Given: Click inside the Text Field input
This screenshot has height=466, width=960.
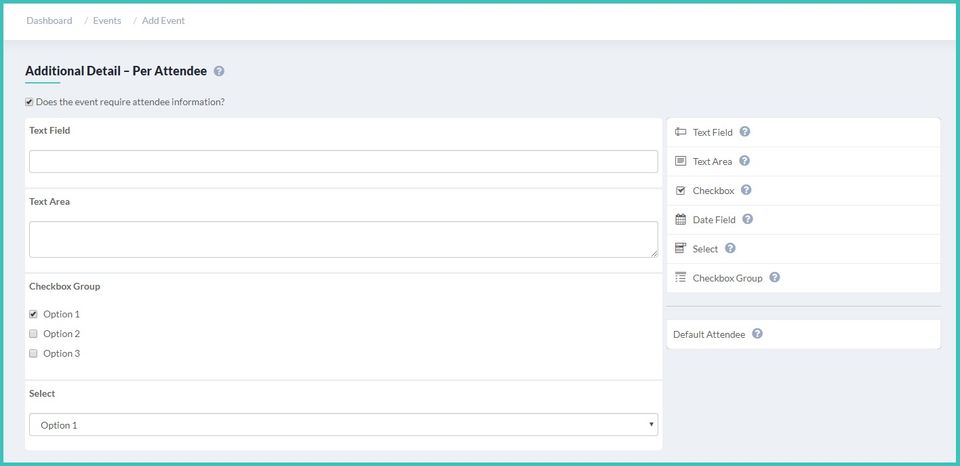Looking at the screenshot, I should click(x=343, y=161).
